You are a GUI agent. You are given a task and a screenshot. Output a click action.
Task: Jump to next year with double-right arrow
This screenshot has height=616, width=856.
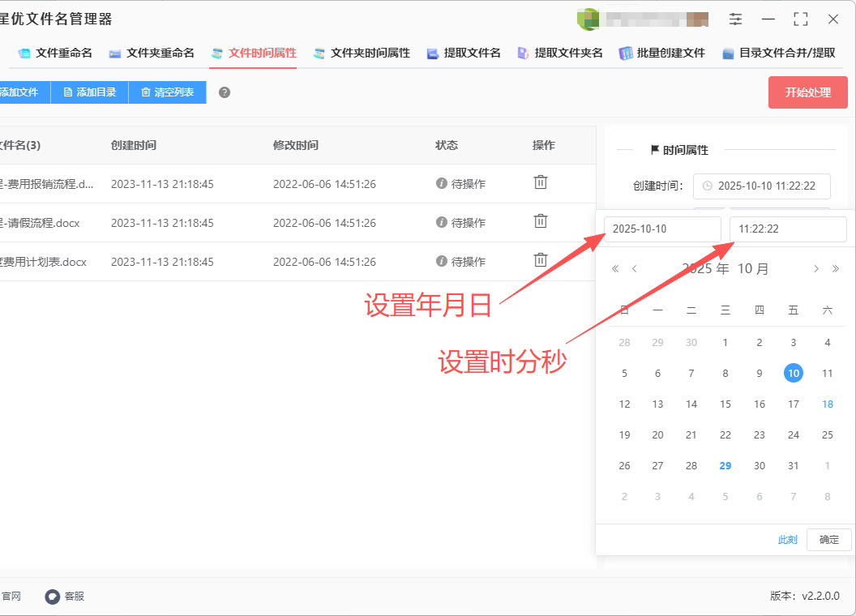click(836, 269)
